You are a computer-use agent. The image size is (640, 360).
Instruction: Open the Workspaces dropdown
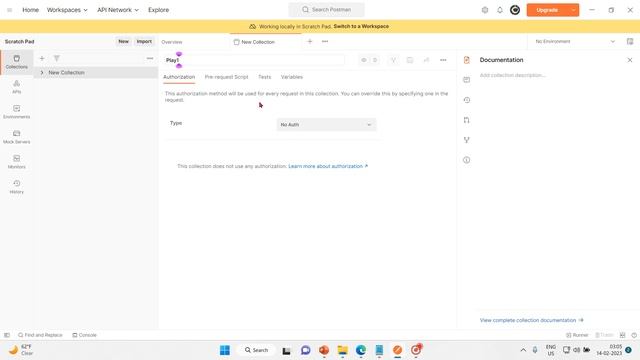pos(67,10)
